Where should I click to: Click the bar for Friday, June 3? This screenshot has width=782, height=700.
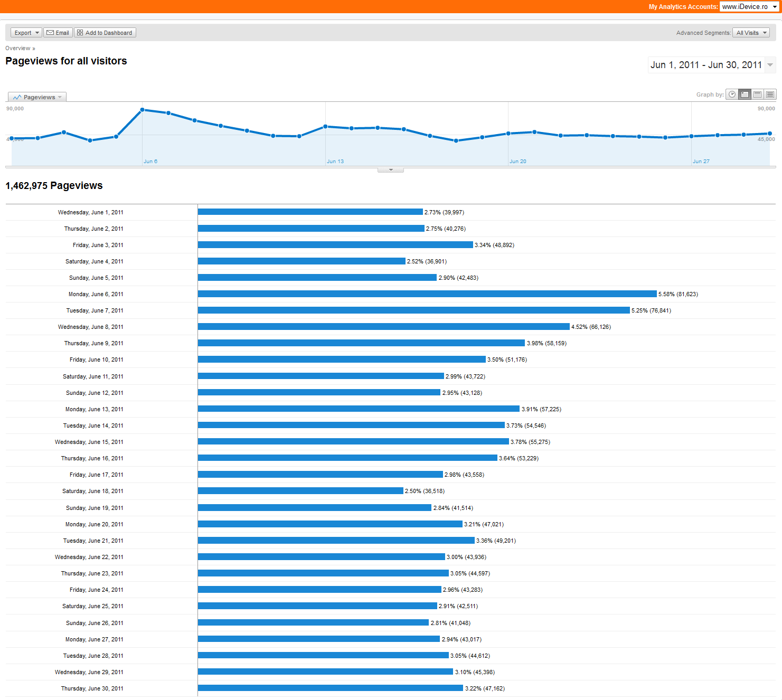(x=335, y=245)
